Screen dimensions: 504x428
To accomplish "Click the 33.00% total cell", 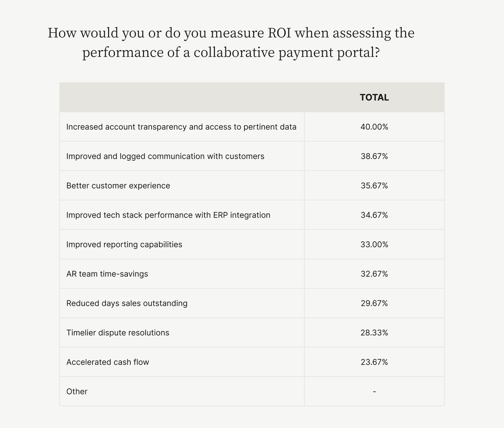I will click(x=374, y=245).
